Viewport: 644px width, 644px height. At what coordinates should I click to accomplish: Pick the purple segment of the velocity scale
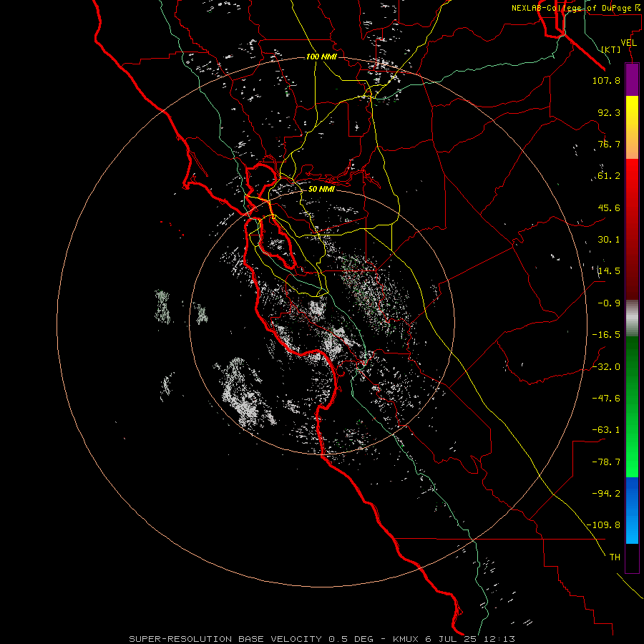[x=632, y=79]
